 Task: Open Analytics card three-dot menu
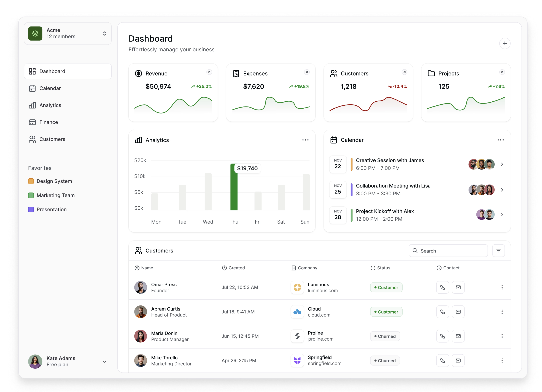305,140
